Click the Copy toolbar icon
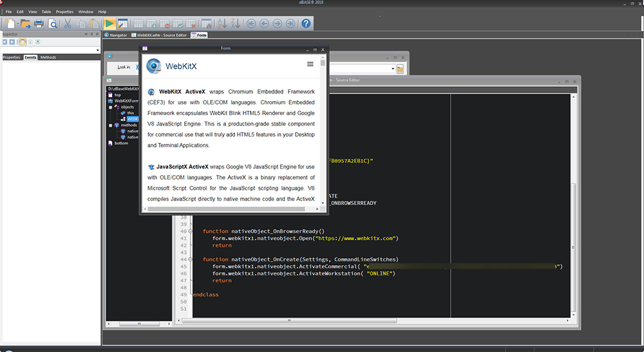Viewport: 644px width, 352px height. click(x=81, y=24)
